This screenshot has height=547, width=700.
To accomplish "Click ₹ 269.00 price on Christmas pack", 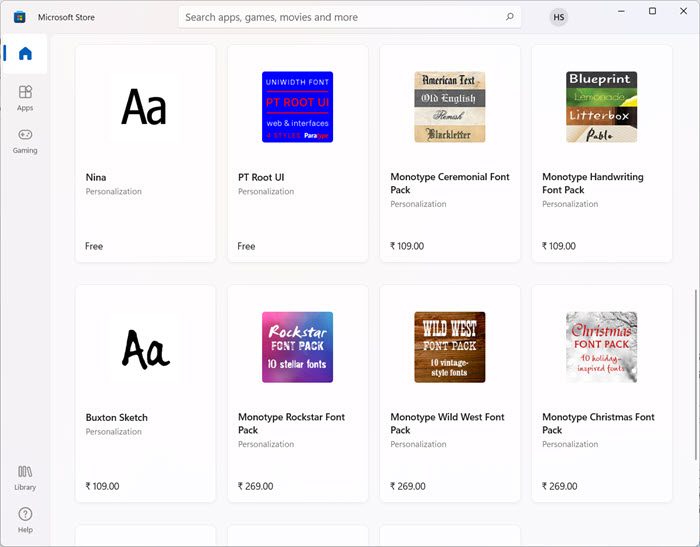I will click(x=559, y=486).
